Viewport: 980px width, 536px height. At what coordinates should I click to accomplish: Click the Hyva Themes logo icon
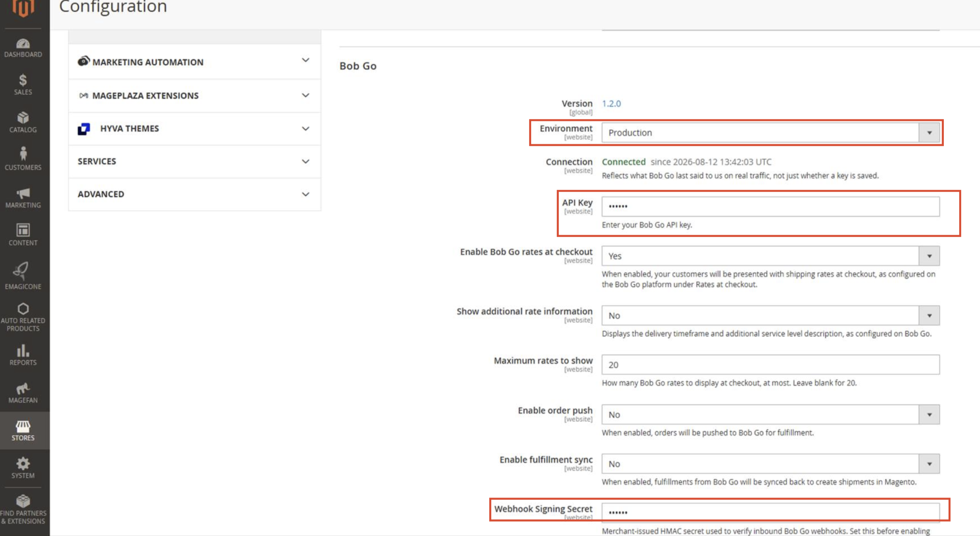84,129
